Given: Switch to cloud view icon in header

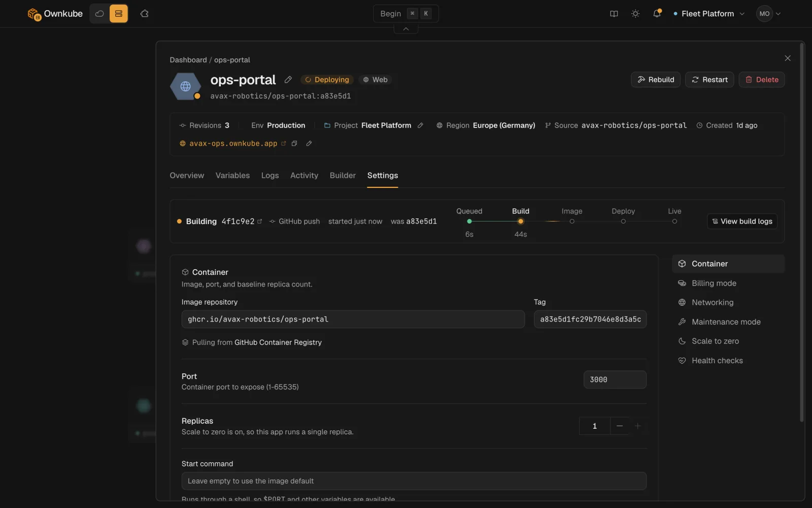Looking at the screenshot, I should point(99,14).
